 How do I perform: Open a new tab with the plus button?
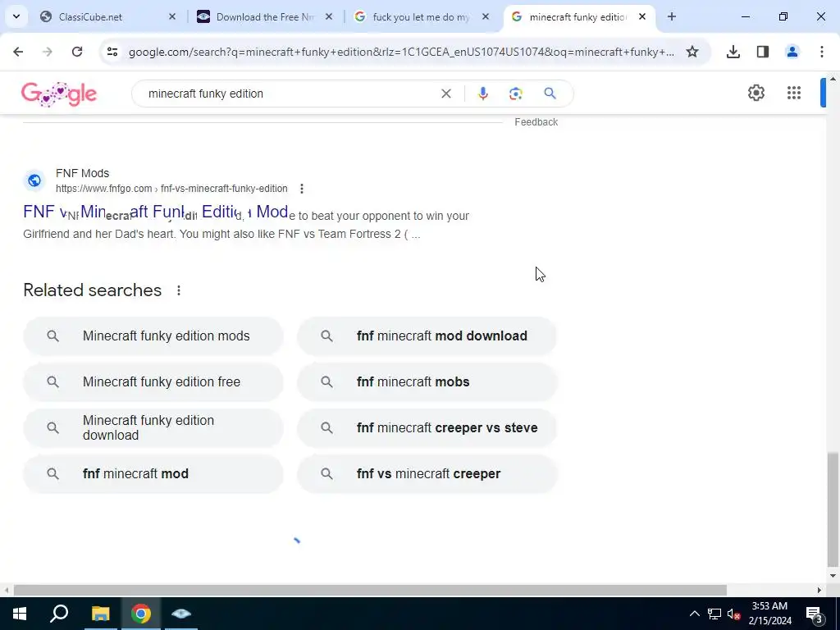click(672, 16)
